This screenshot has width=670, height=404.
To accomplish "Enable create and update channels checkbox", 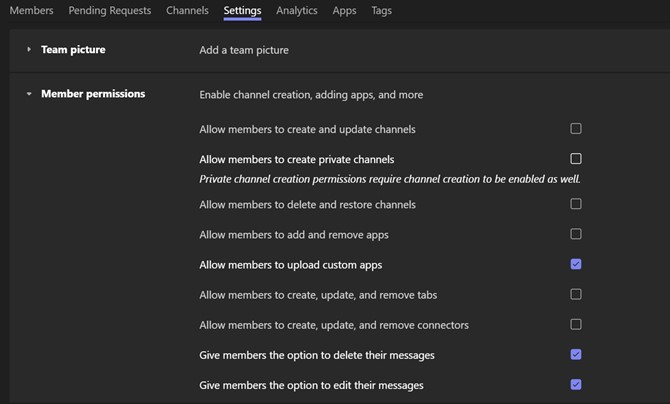I will tap(576, 128).
